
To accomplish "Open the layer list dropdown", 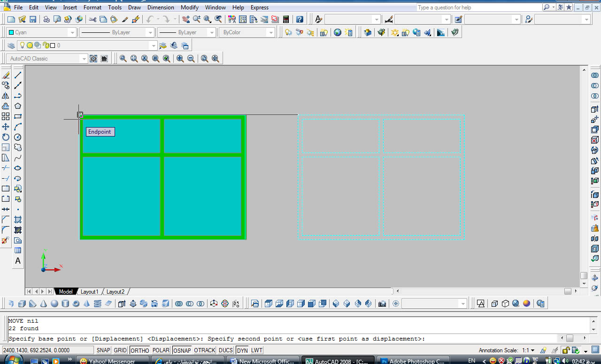I will point(153,45).
